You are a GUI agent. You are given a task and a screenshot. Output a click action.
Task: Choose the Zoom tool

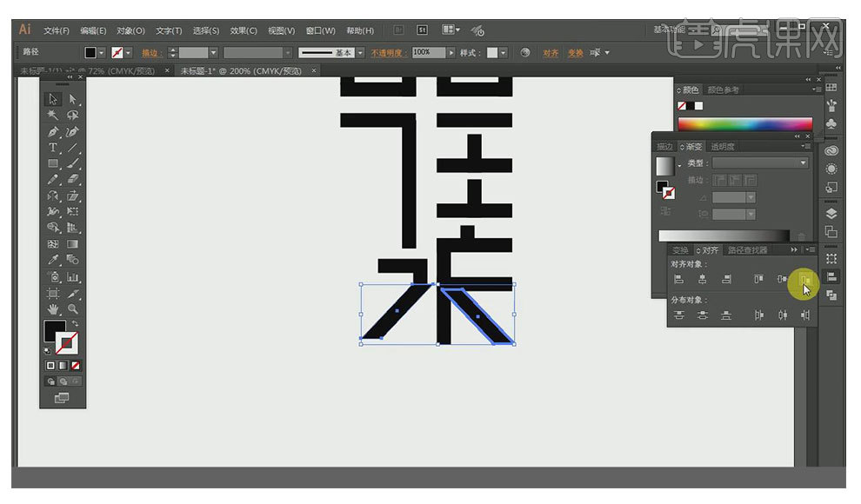73,308
